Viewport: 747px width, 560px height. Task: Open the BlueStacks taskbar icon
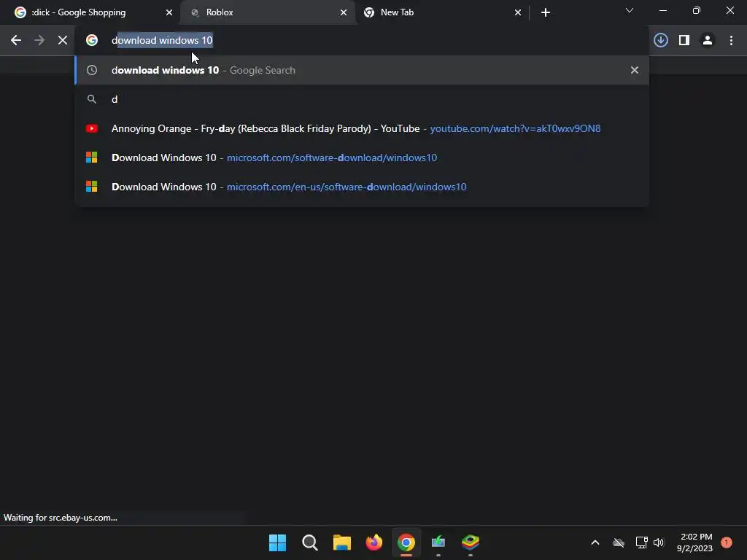point(471,542)
